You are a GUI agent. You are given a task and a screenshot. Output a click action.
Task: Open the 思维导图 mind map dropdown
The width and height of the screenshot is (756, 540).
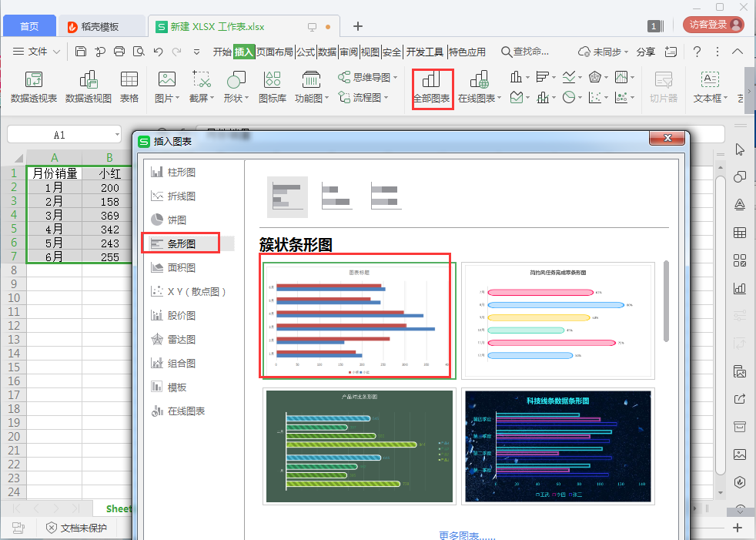[368, 77]
